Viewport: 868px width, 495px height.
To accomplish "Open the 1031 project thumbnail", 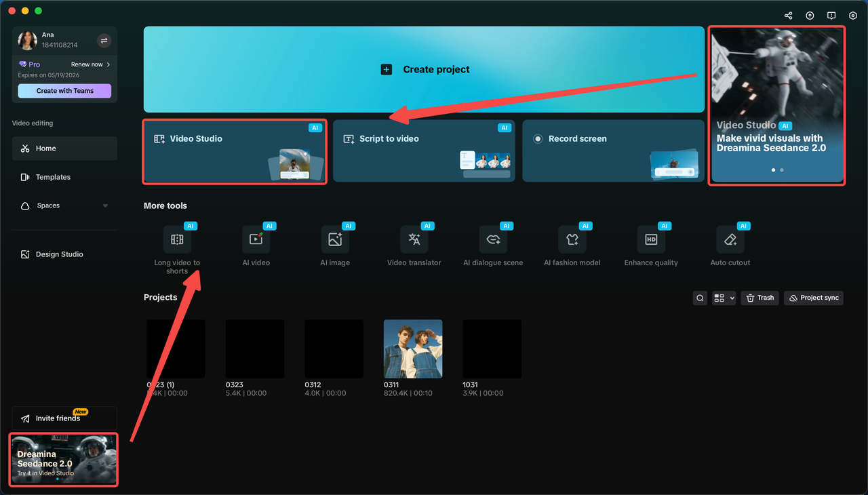I will 492,349.
